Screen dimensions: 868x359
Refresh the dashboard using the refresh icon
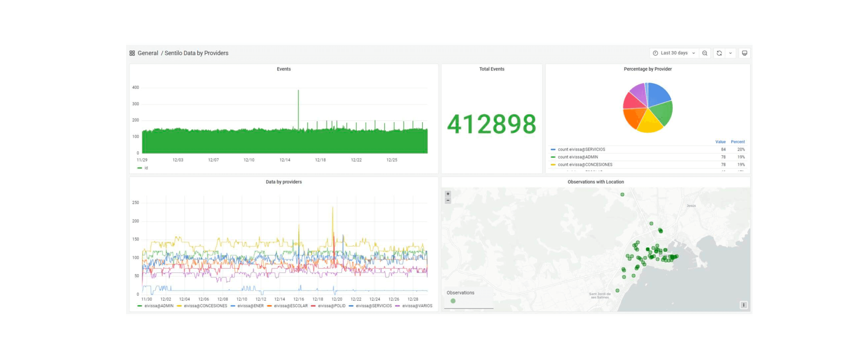(x=719, y=53)
